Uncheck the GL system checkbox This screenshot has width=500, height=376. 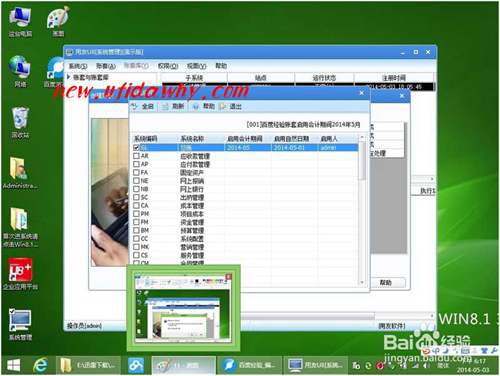coord(136,147)
